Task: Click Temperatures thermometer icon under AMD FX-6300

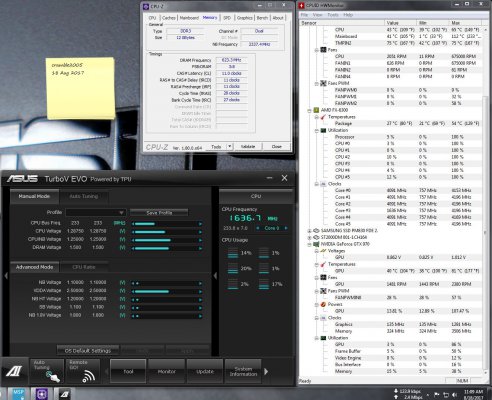Action: click(323, 117)
